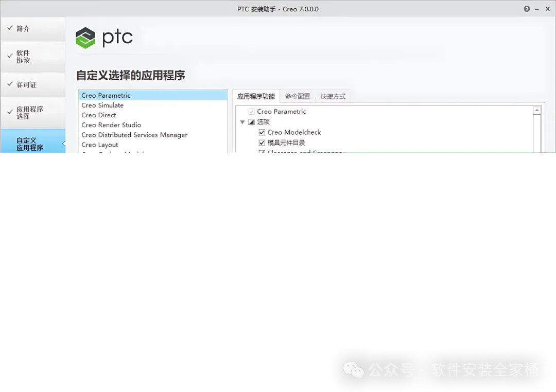Screen dimensions: 556x392
Task: Go to the 简介 step
Action: [x=32, y=29]
